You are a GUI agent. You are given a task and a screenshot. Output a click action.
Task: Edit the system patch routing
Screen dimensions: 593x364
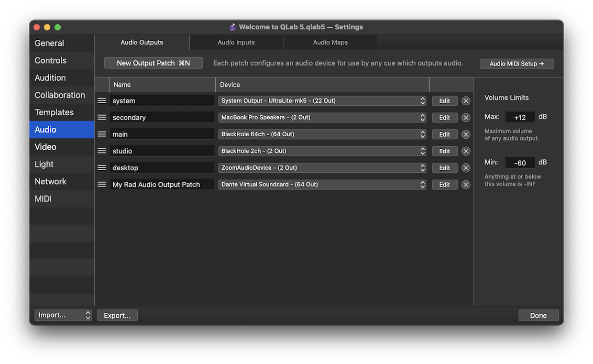[x=444, y=101]
